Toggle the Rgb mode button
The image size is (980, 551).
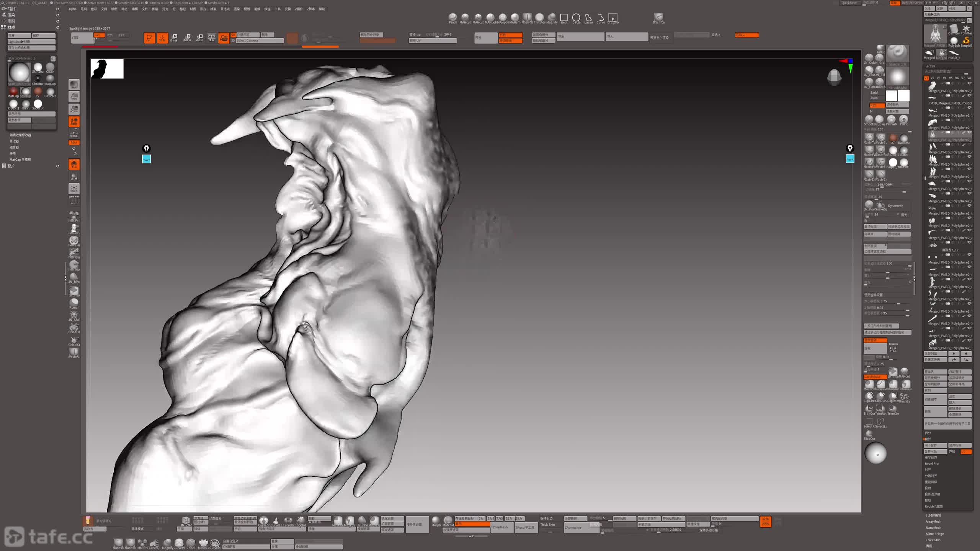tap(877, 105)
